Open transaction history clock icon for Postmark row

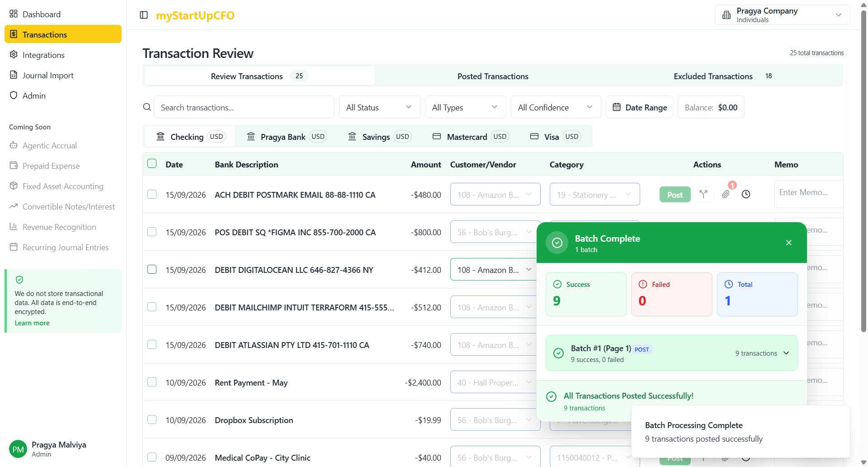click(746, 194)
